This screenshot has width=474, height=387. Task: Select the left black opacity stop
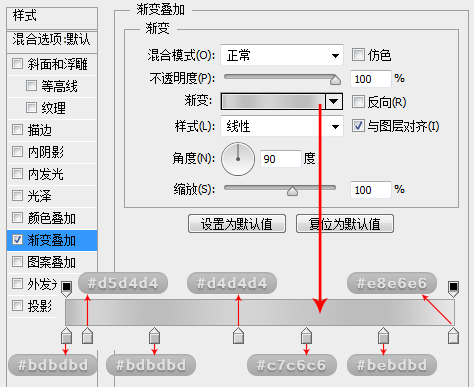67,289
